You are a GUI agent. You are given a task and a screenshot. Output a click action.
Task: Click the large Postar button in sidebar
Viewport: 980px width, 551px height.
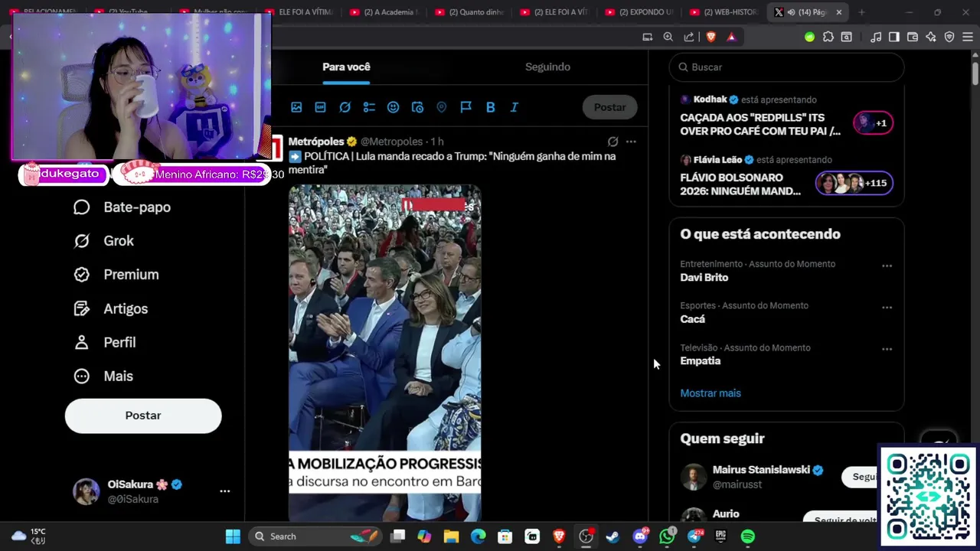click(x=143, y=416)
